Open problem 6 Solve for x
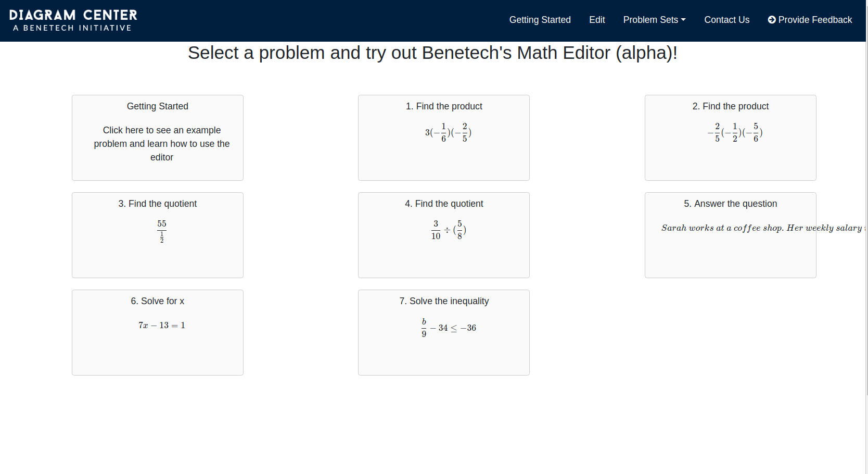The width and height of the screenshot is (868, 474). 157,332
